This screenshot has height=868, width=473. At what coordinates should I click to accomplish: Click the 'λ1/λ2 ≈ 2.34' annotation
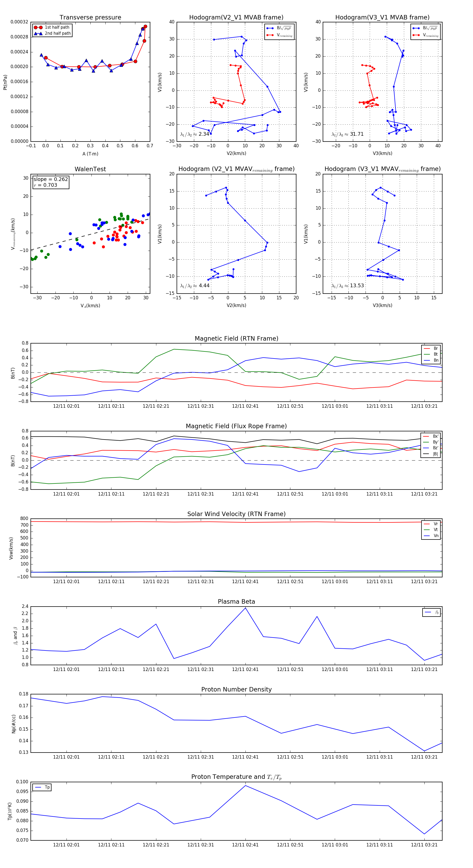click(194, 134)
